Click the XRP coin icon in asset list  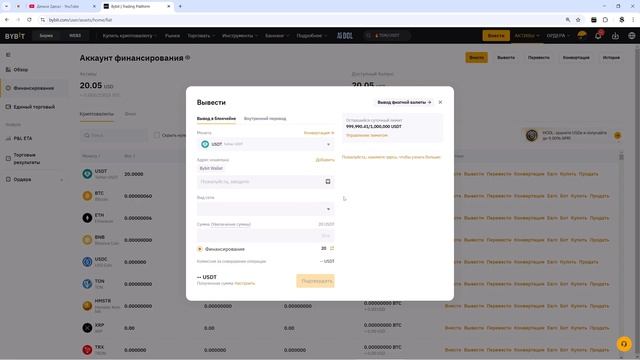pyautogui.click(x=87, y=328)
